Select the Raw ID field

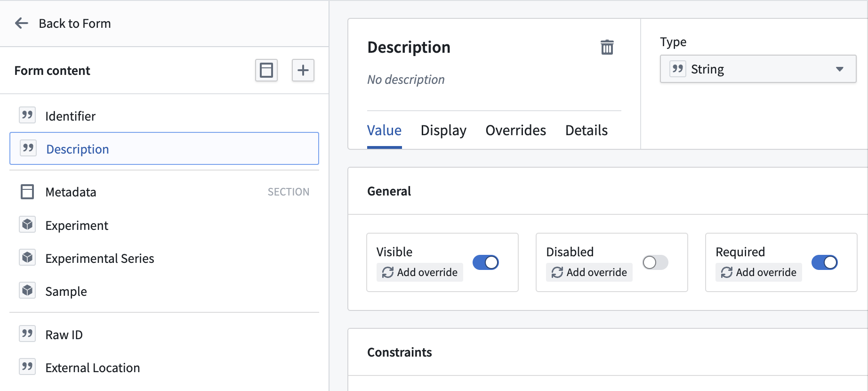(x=164, y=334)
